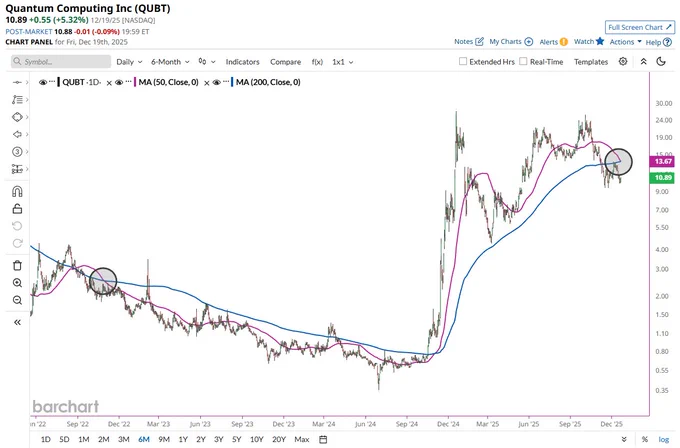
Task: Select the crosshair line tool in left toolbar
Action: pos(17,82)
